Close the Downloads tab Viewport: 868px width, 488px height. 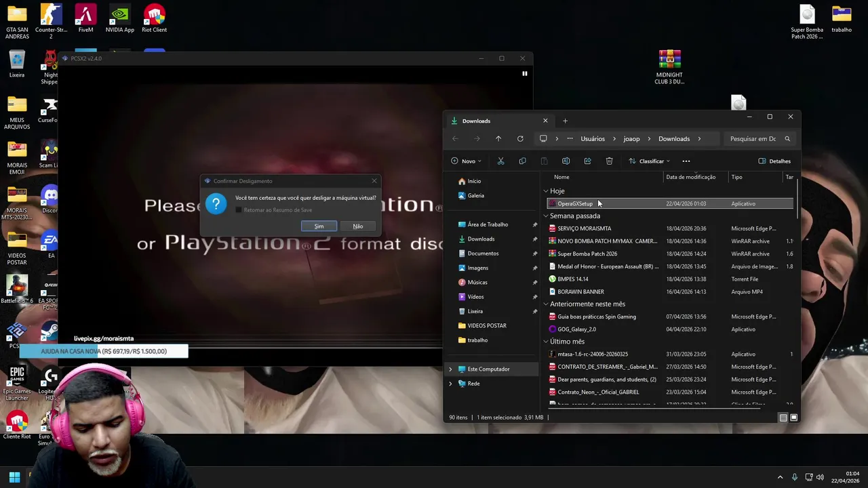click(x=545, y=121)
